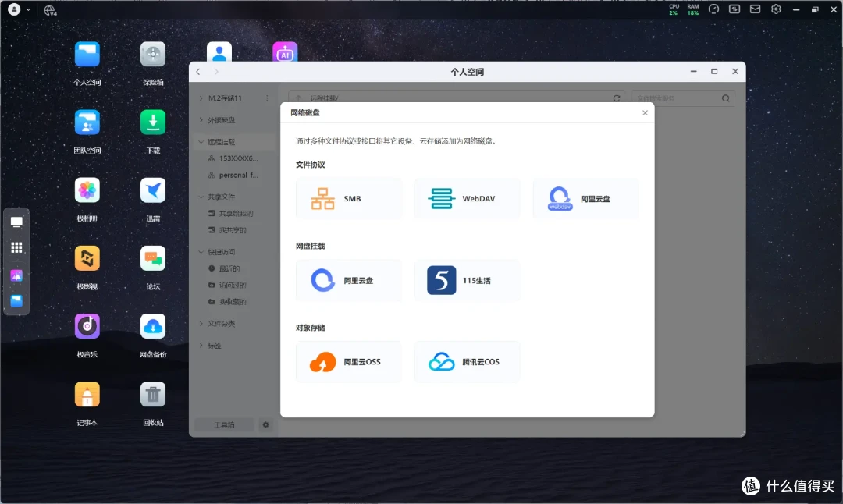This screenshot has height=504, width=843.
Task: Go forward in 个人空间 window
Action: point(216,72)
